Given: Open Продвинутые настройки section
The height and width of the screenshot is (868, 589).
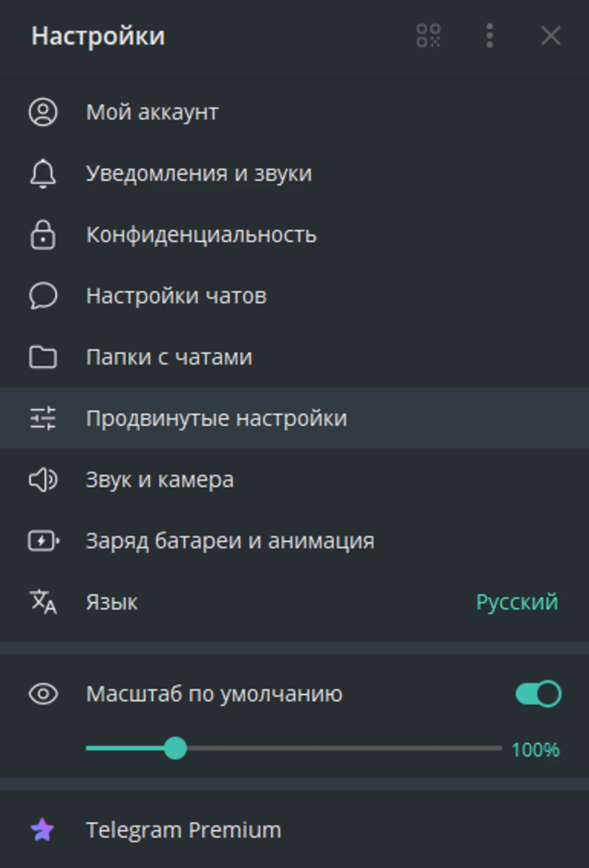Looking at the screenshot, I should pos(294,418).
